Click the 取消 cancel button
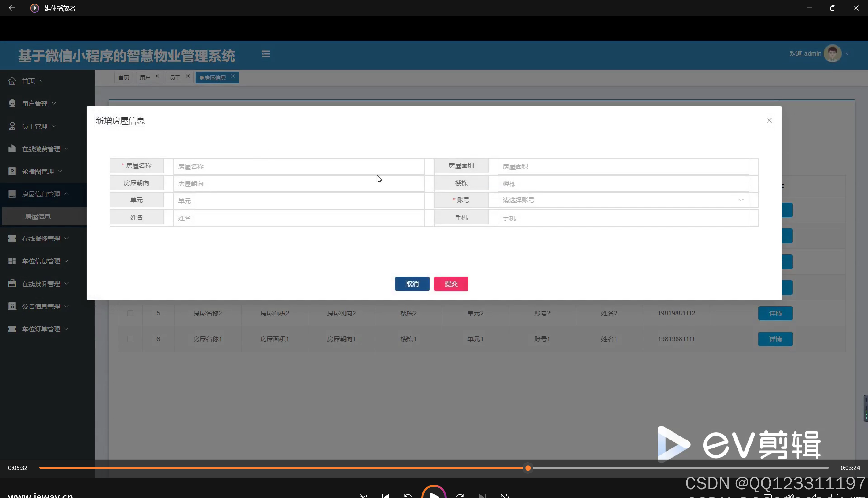This screenshot has width=868, height=498. click(x=412, y=284)
